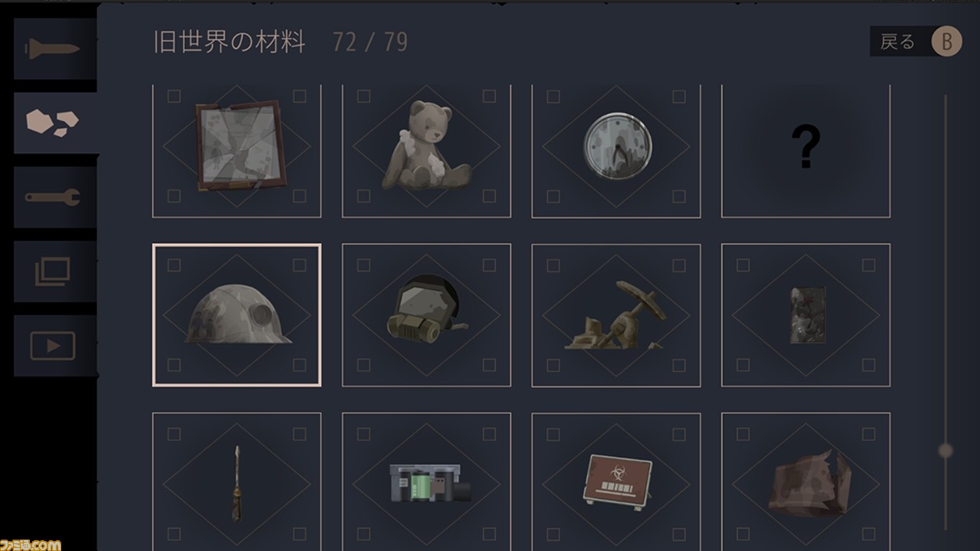Select the small rusty plate item

click(x=806, y=315)
